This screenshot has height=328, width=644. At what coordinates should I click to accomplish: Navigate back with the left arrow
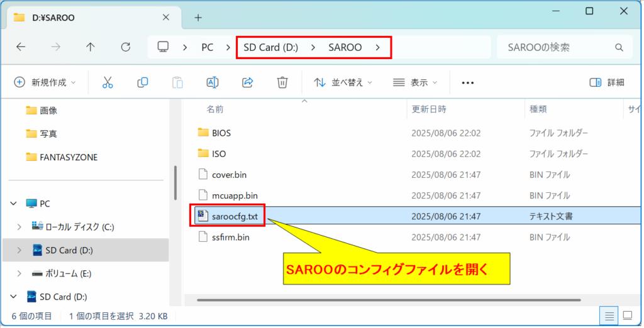pos(21,47)
